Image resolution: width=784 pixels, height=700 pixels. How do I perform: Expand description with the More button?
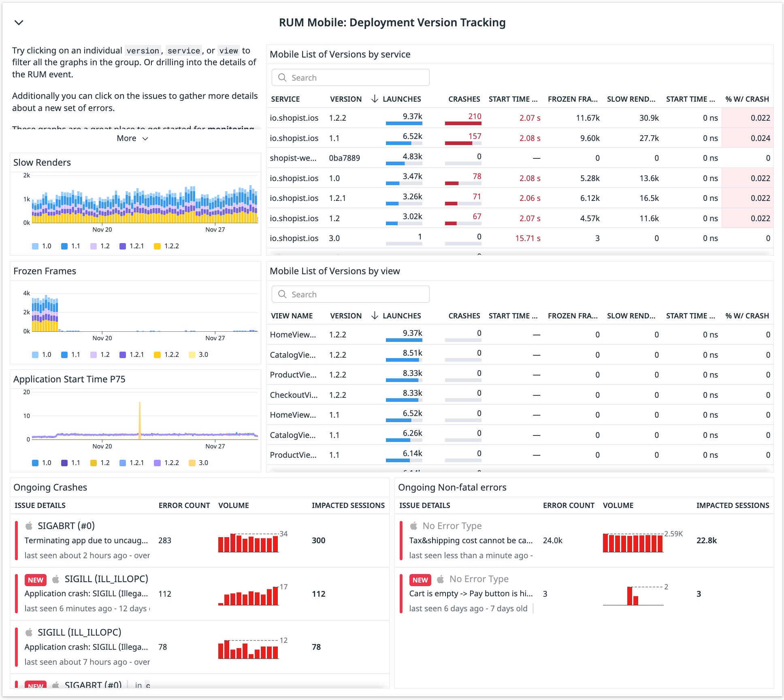click(x=132, y=139)
